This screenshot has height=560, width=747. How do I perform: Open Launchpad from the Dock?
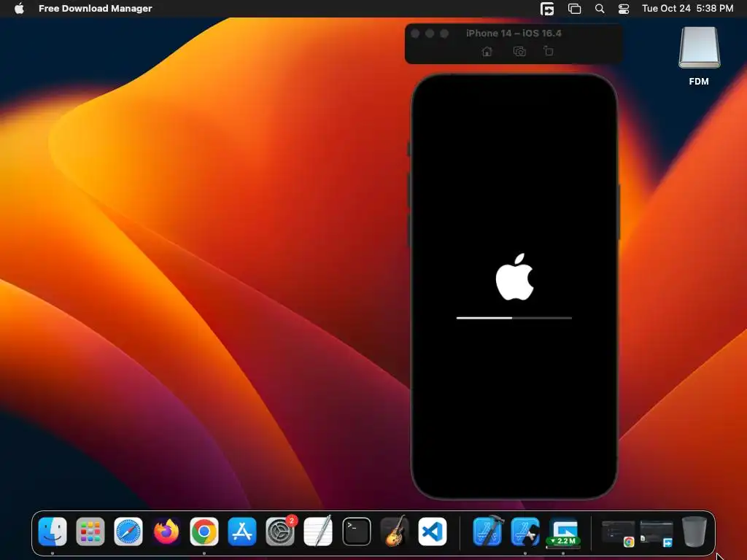pos(90,532)
